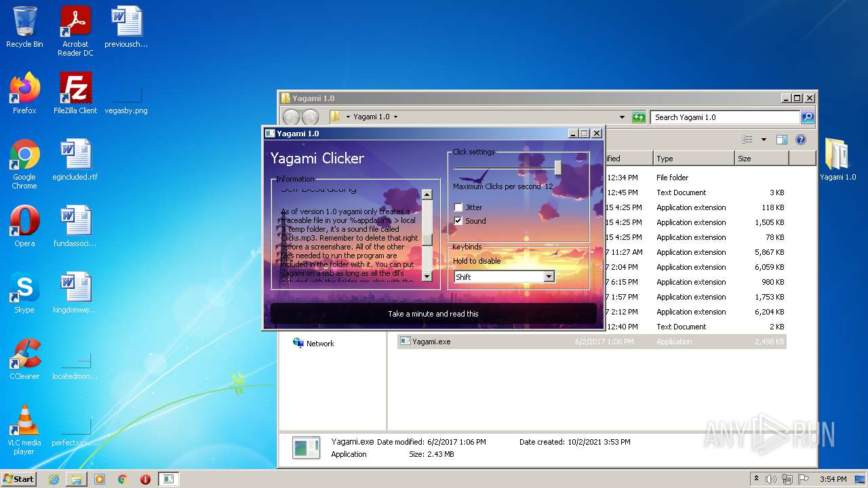Select Yagami.exe file row
Image resolution: width=868 pixels, height=488 pixels.
(591, 342)
